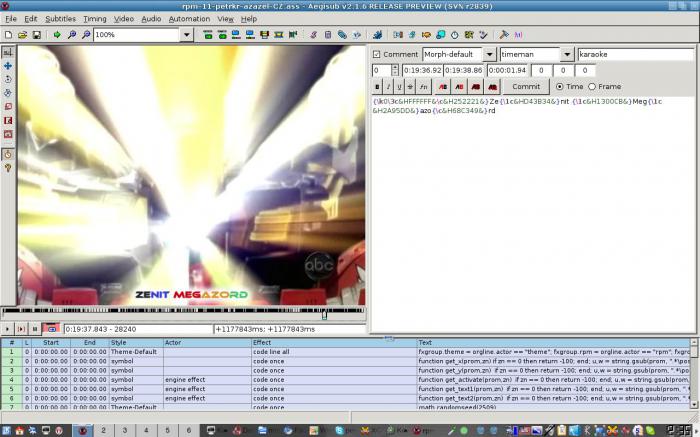Switch to workspace 2 in taskbar
Screen dimensions: 700x437
coord(103,430)
